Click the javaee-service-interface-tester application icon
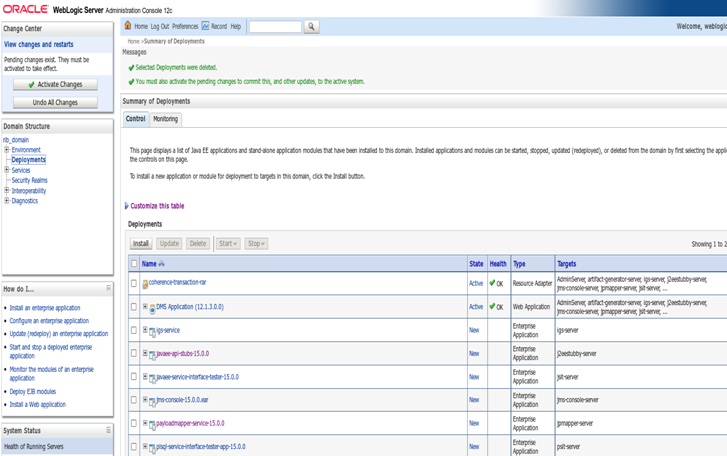 pyautogui.click(x=152, y=378)
